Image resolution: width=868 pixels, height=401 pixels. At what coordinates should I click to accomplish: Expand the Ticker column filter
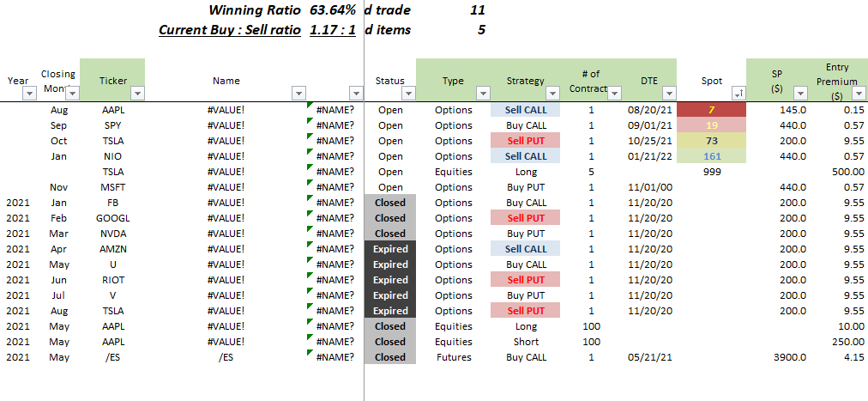click(x=136, y=93)
